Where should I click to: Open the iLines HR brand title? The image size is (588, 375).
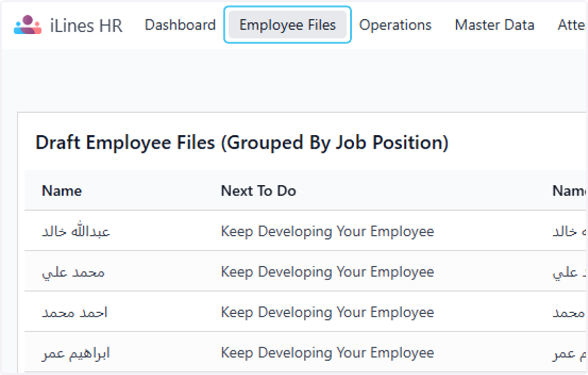click(x=86, y=25)
